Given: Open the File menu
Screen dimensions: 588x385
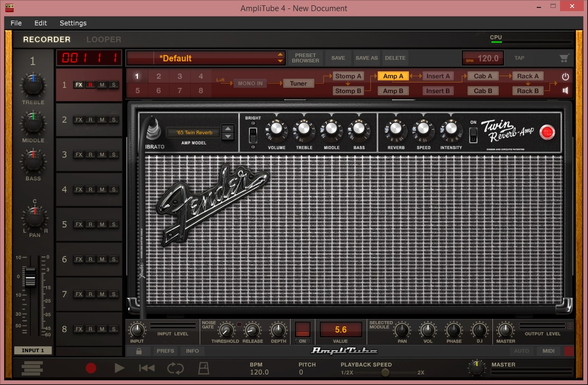Looking at the screenshot, I should (x=16, y=23).
